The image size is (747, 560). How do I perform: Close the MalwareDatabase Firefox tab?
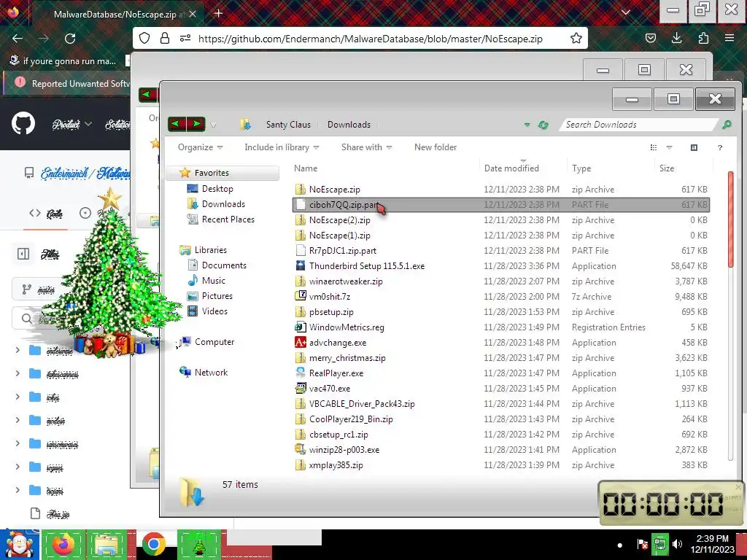pyautogui.click(x=193, y=14)
